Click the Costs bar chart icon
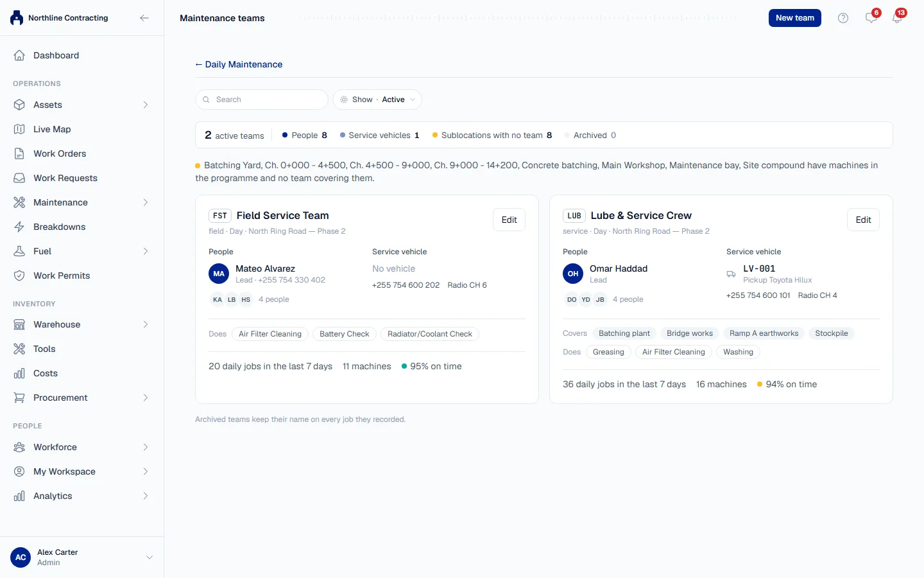The image size is (924, 578). pyautogui.click(x=19, y=373)
